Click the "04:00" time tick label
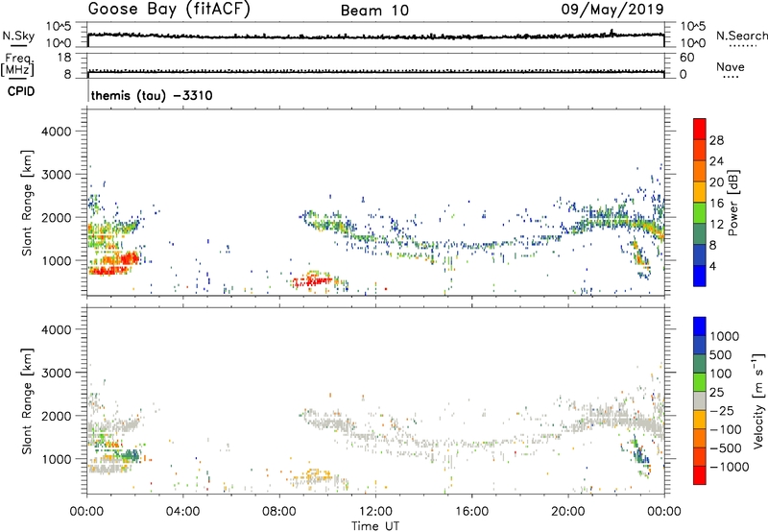768x532 pixels. point(182,512)
